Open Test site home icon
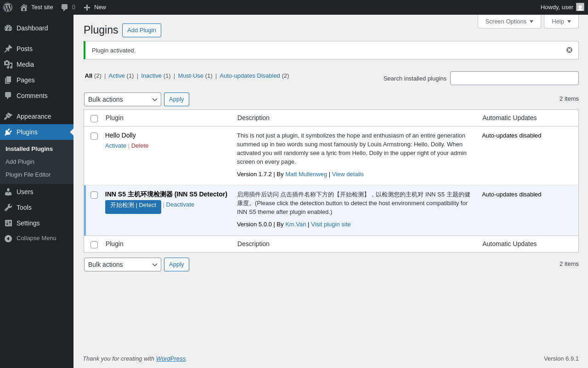The image size is (588, 368). coord(24,7)
